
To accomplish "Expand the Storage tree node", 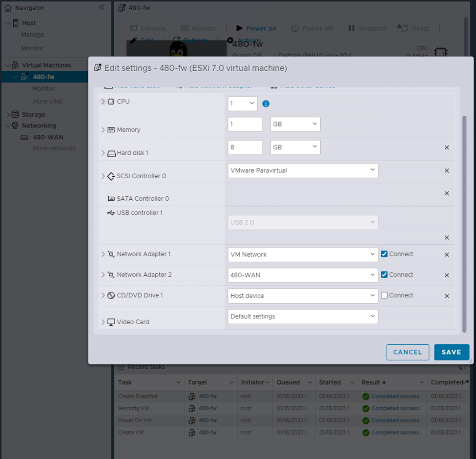I will [x=8, y=114].
